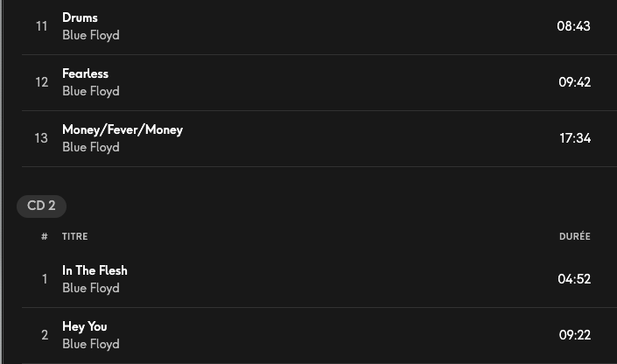Click the In The Flesh track title
The image size is (617, 364).
pyautogui.click(x=95, y=270)
